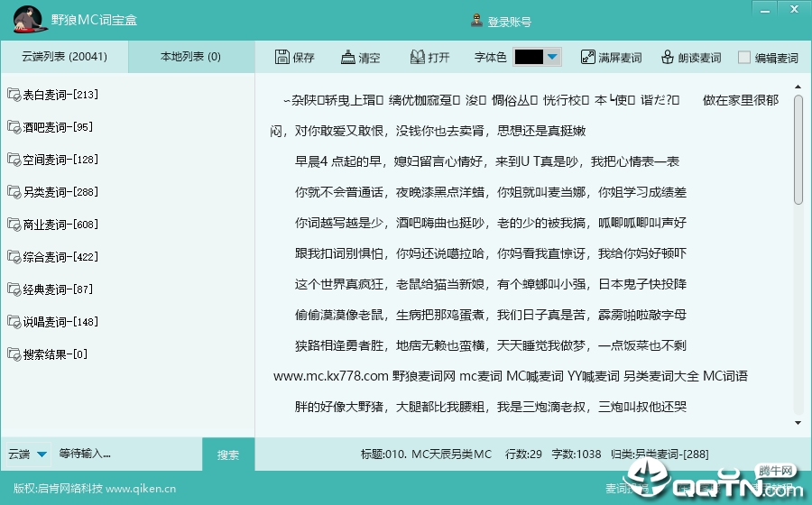The height and width of the screenshot is (505, 812).
Task: Click the line starting 偷偷漠漠像老鼠
Action: pyautogui.click(x=491, y=315)
